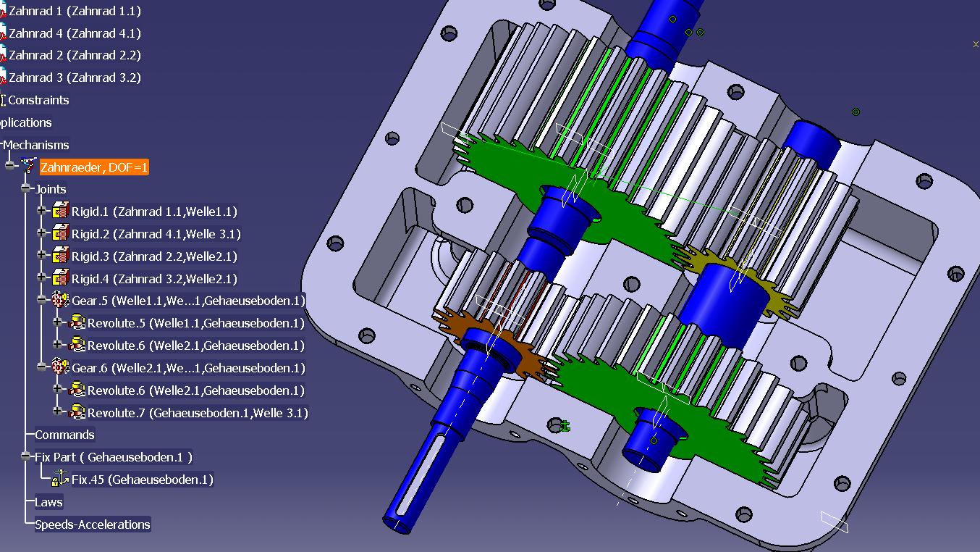The height and width of the screenshot is (552, 980).
Task: Select Zahnrad 1 (Zahnrad 1.1) in tree
Action: pos(75,11)
